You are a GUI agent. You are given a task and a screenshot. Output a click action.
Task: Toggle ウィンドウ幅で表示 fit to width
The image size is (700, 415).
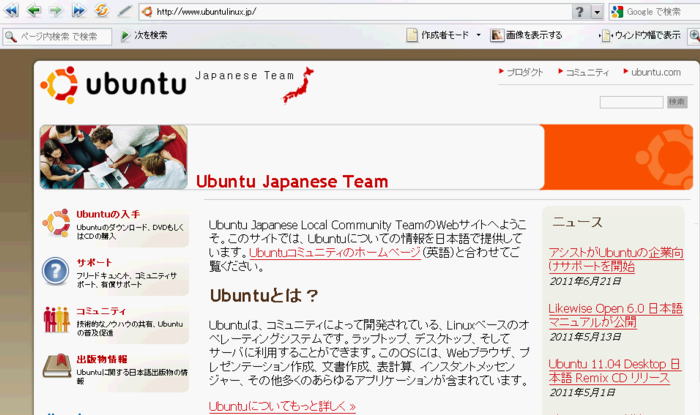[x=647, y=35]
